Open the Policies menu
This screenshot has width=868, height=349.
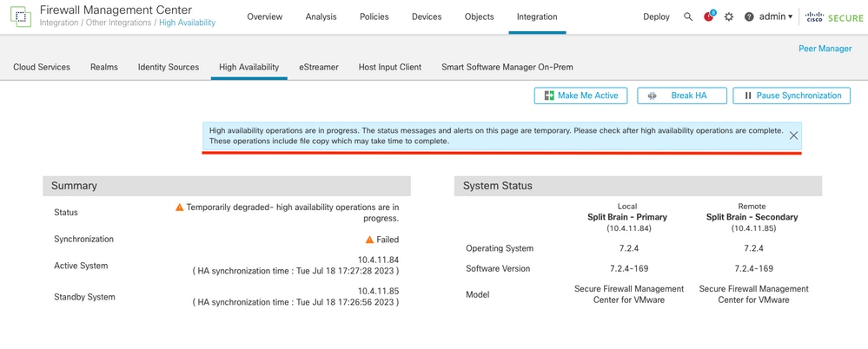click(x=374, y=16)
